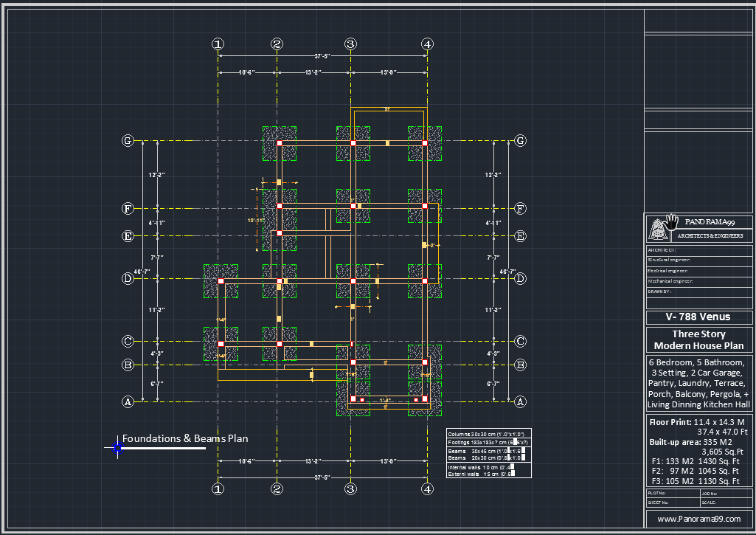Select the 13'-8" dimension below the plan

coord(389,461)
